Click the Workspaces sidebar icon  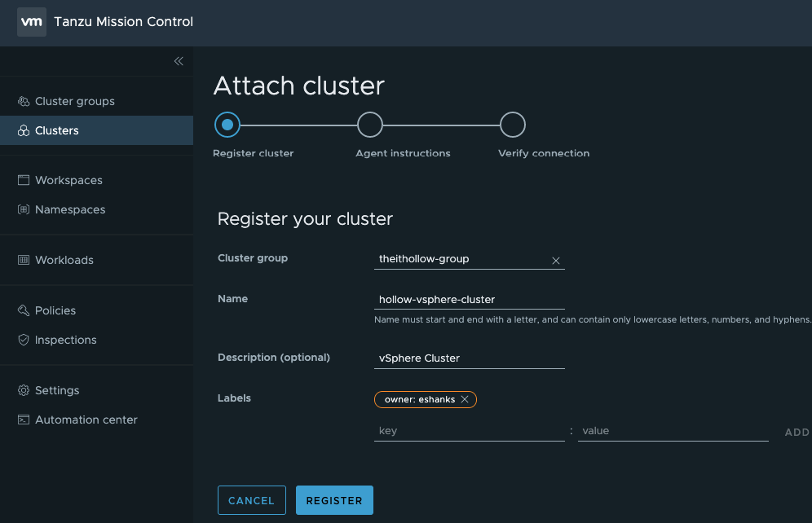pos(24,180)
